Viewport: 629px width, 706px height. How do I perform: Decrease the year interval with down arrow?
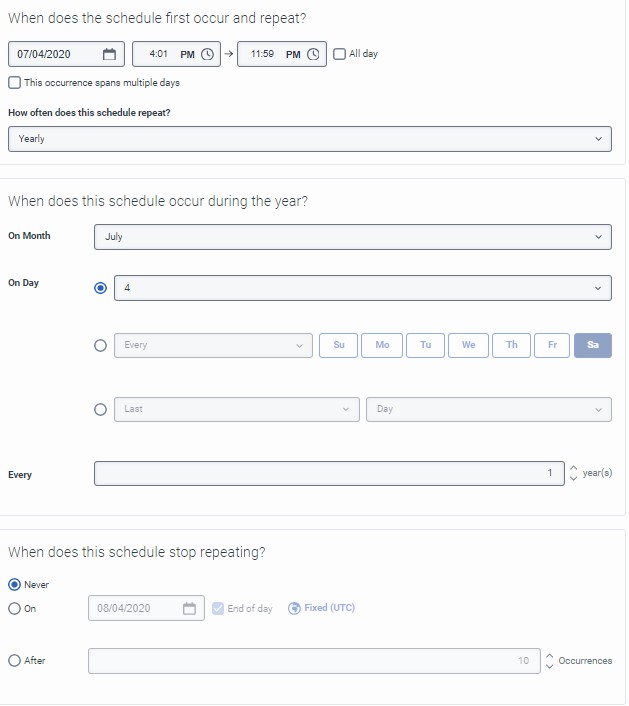573,480
